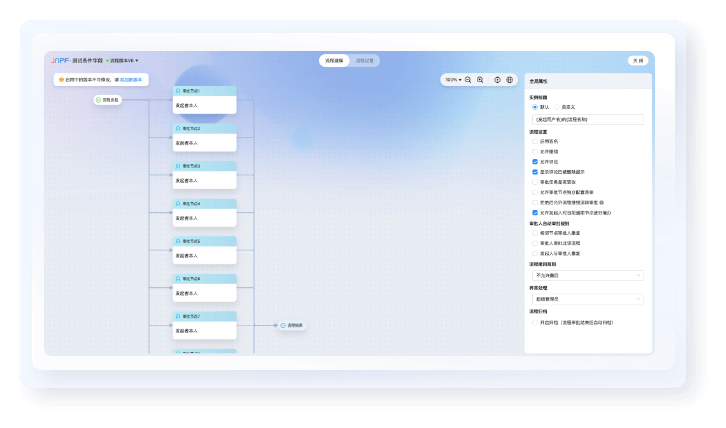Click the person icon on 审批节点4

[178, 204]
